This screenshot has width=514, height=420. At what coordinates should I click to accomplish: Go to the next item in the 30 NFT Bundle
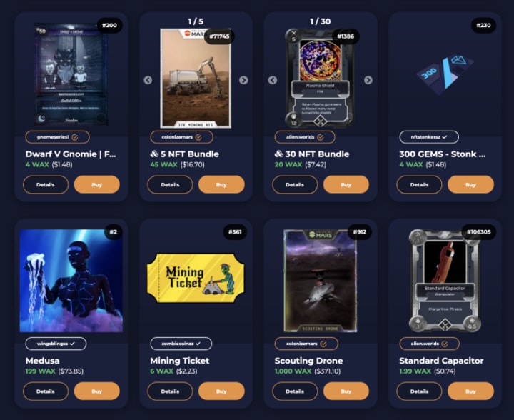coord(368,80)
